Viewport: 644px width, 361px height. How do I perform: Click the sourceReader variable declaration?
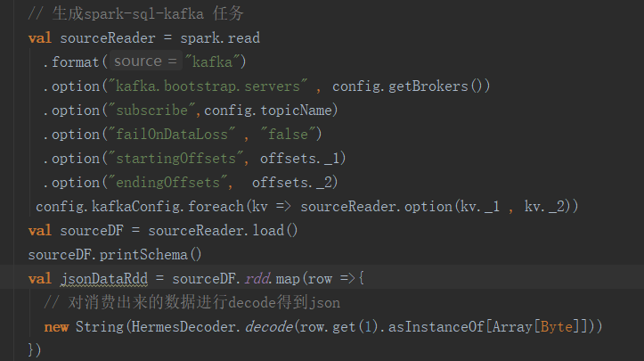pos(108,38)
